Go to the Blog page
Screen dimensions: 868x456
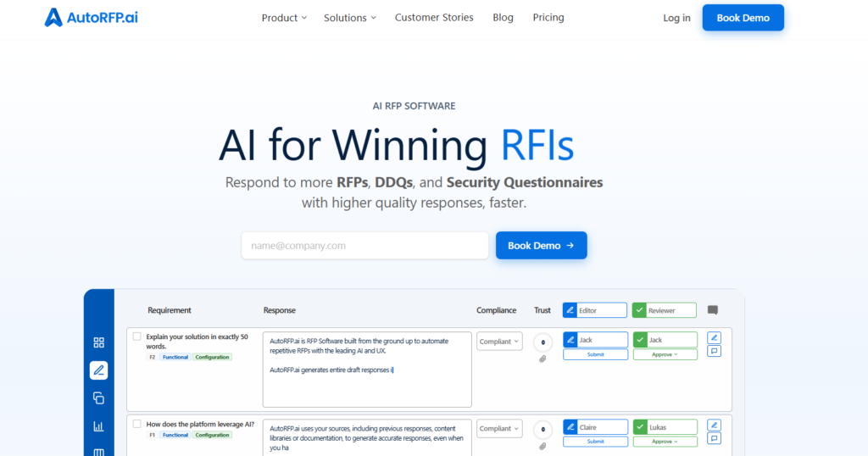coord(504,18)
